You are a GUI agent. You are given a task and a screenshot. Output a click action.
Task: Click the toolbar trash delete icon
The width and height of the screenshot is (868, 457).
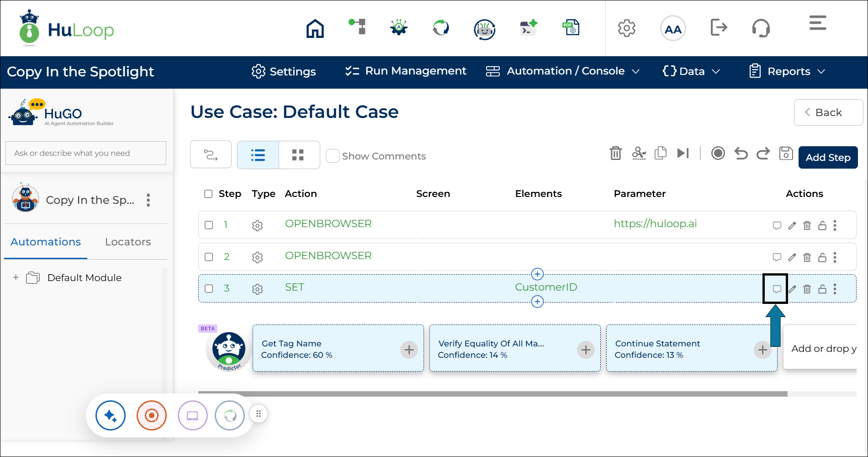[616, 153]
